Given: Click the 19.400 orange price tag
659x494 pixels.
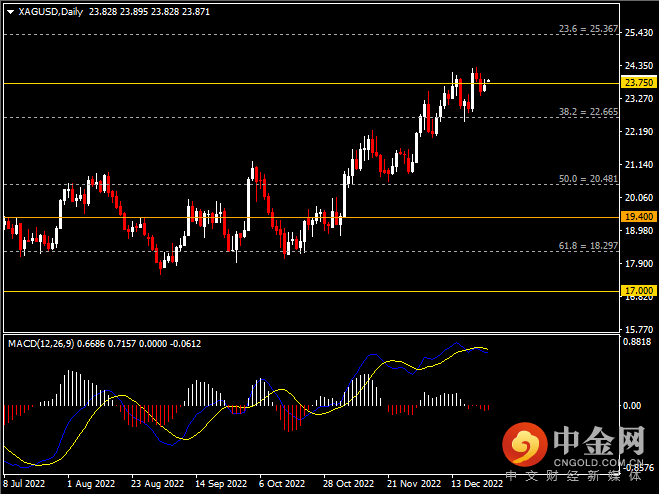Looking at the screenshot, I should point(639,217).
